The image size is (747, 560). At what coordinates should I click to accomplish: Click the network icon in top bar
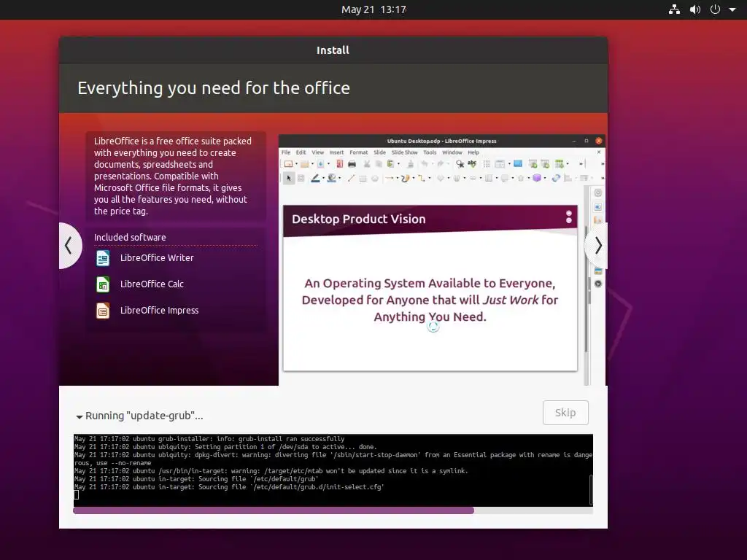click(674, 9)
